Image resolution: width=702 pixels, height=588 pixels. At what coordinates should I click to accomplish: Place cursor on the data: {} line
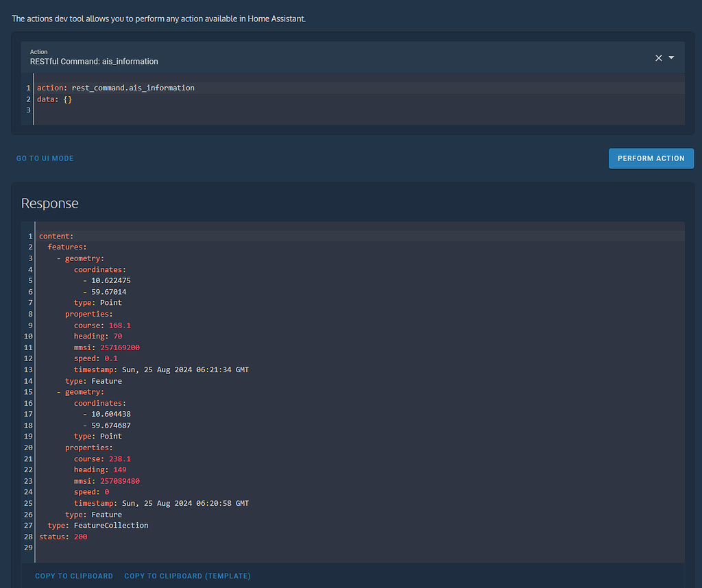tap(55, 99)
